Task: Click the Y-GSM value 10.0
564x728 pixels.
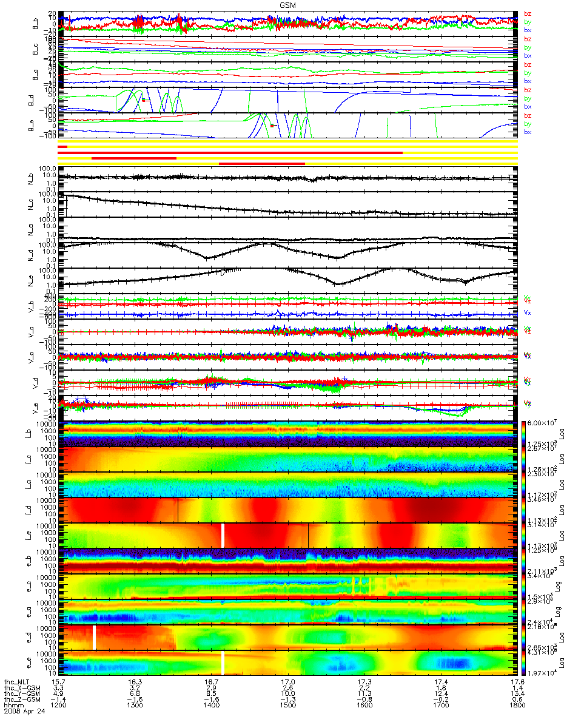Action: click(x=287, y=694)
